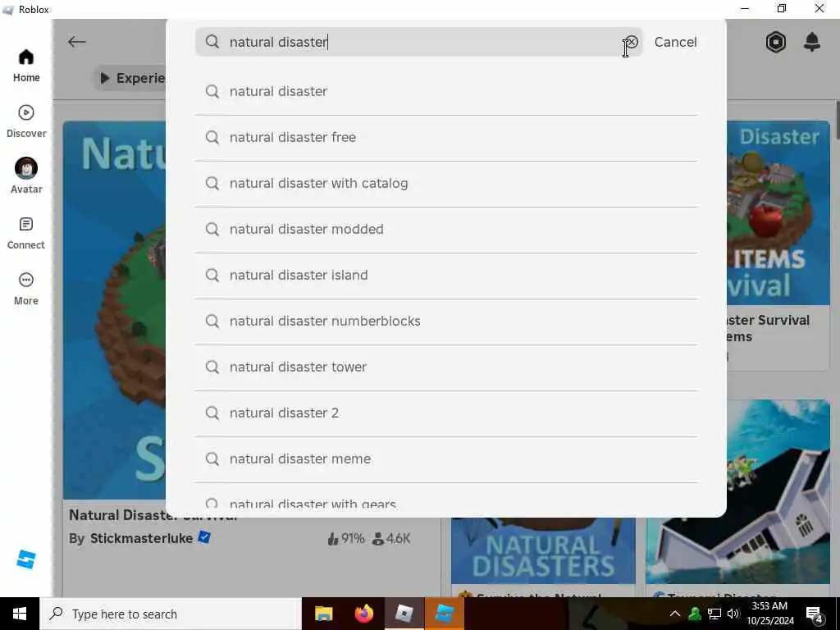The image size is (840, 630).
Task: Click the magnifier icon beside 'natural disaster 2'
Action: click(x=212, y=413)
